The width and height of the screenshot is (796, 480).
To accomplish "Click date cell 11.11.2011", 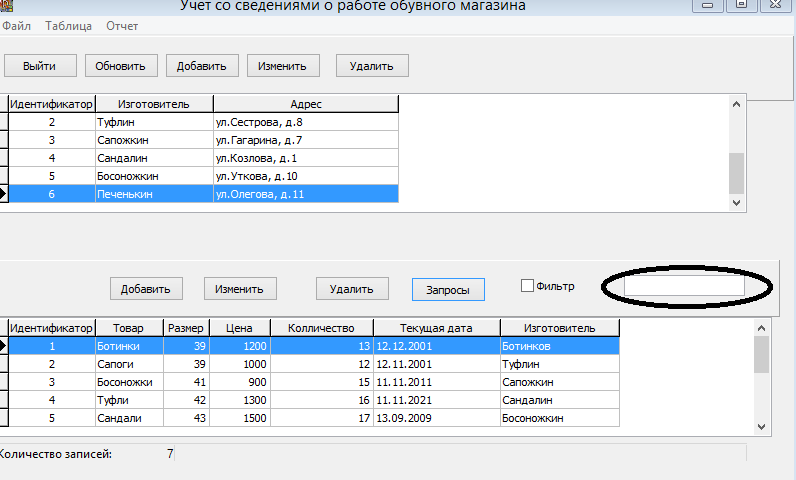I will coord(437,382).
